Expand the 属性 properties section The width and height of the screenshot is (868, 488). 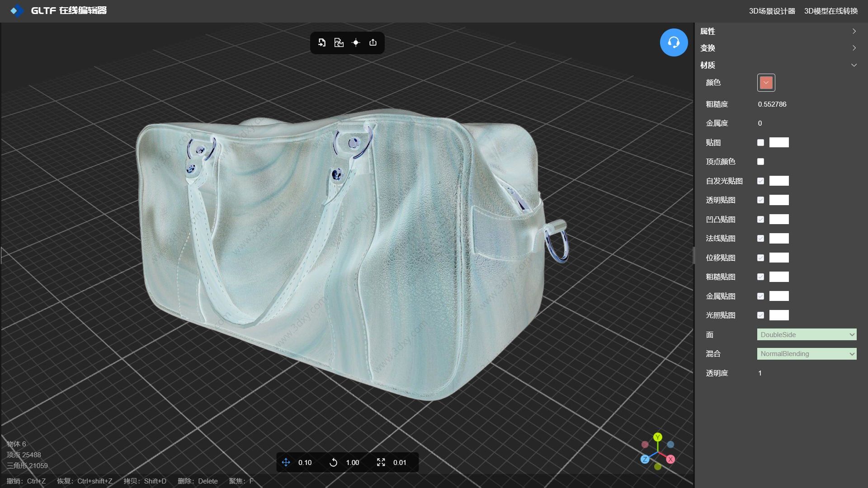point(778,31)
